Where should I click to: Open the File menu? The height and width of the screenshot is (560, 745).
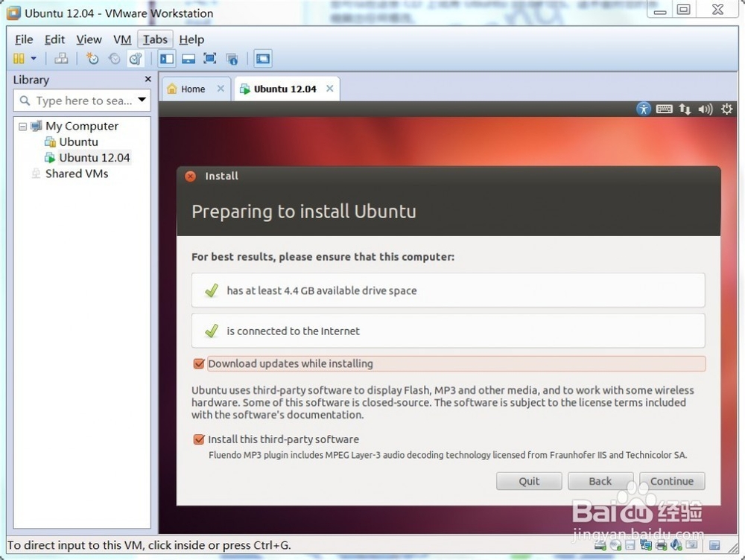24,39
